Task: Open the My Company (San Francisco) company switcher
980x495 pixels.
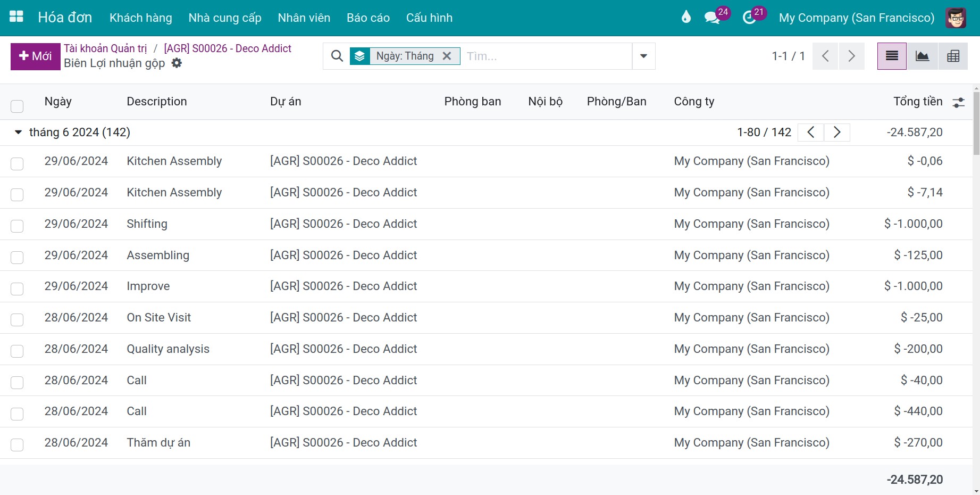Action: 856,18
